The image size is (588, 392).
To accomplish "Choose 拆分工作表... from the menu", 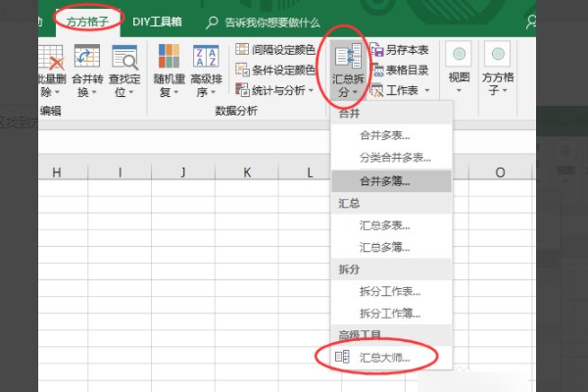I will click(391, 291).
